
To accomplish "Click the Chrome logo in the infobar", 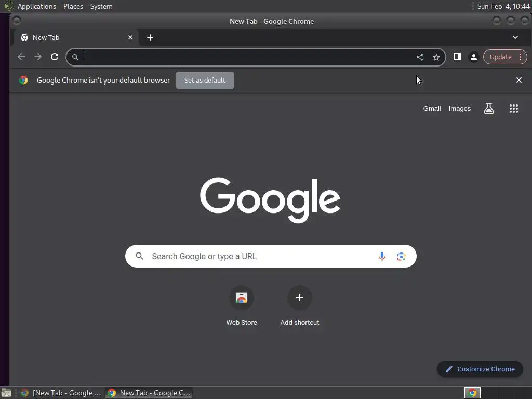I will tap(24, 80).
